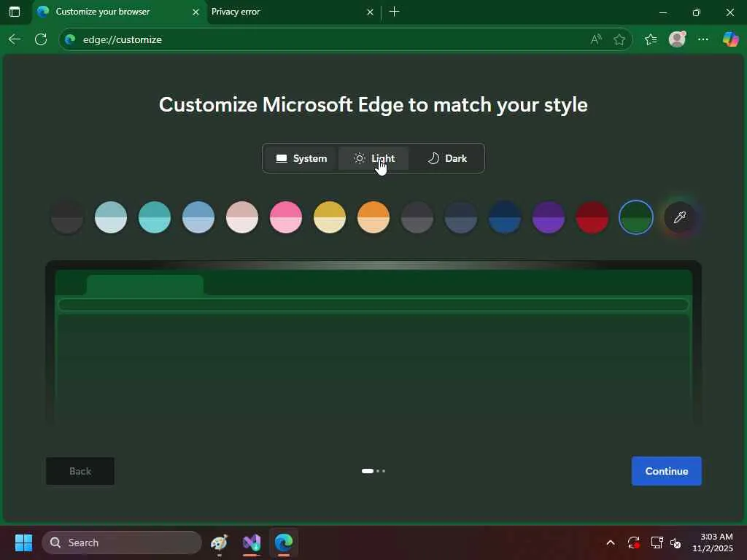Restore down the Edge window
The height and width of the screenshot is (560, 747).
point(697,12)
